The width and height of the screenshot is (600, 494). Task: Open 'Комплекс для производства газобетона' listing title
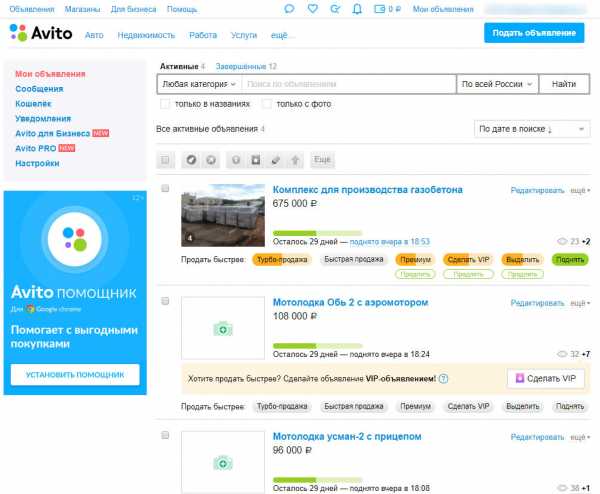click(x=367, y=190)
